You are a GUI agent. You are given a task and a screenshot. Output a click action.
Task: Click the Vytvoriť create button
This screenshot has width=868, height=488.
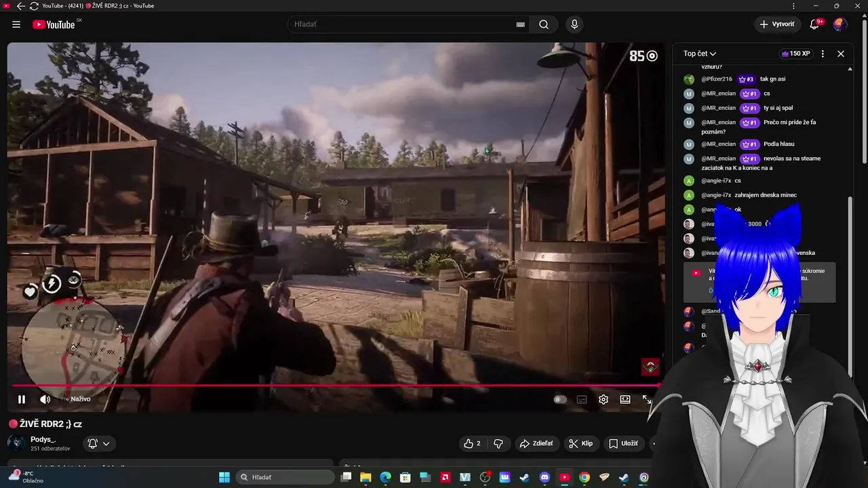(778, 24)
